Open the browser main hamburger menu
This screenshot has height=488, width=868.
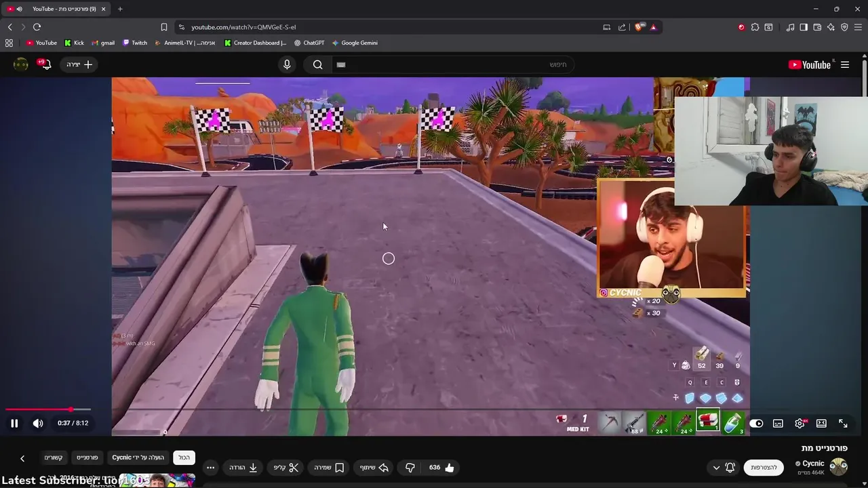[x=858, y=27]
